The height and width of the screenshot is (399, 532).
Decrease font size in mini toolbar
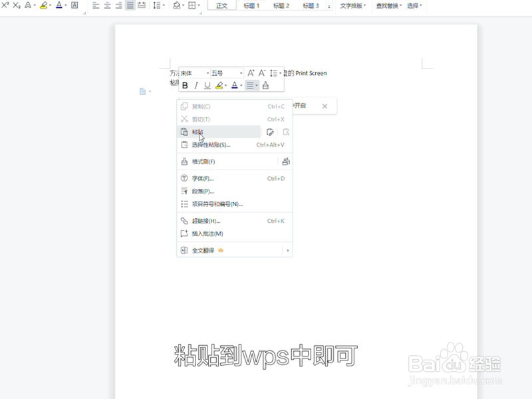click(x=262, y=73)
